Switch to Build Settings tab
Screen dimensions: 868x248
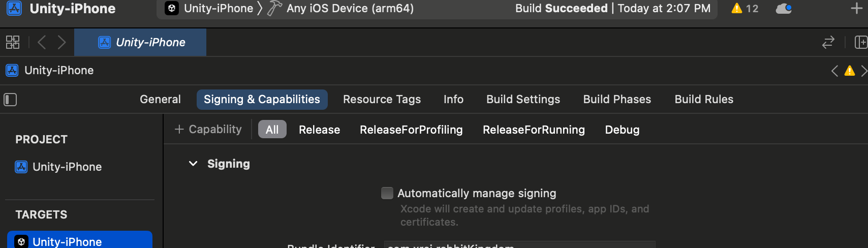tap(523, 99)
